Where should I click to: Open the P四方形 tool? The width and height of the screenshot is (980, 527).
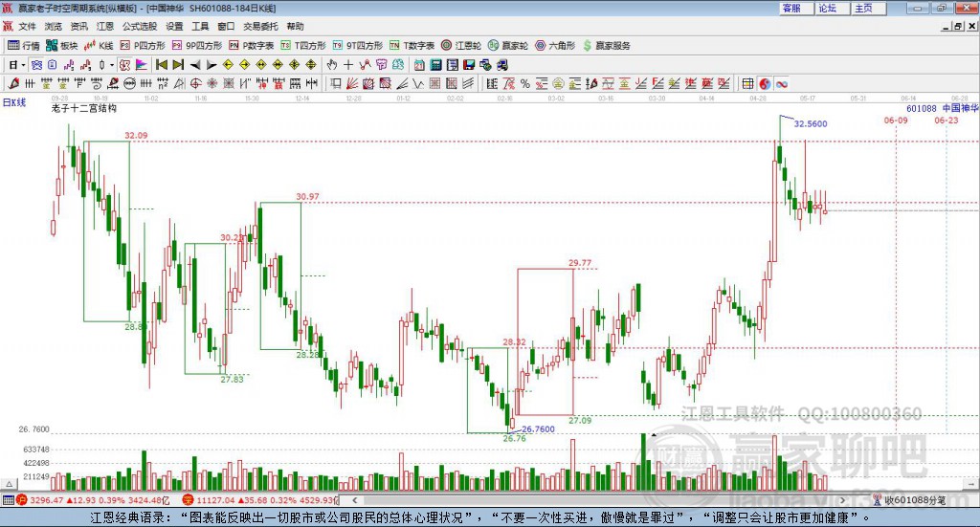(x=143, y=46)
